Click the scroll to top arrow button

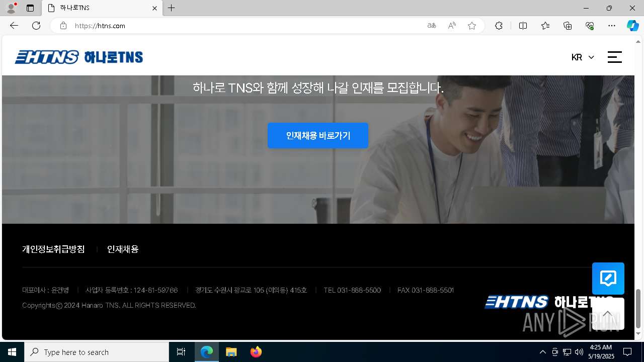pyautogui.click(x=608, y=314)
